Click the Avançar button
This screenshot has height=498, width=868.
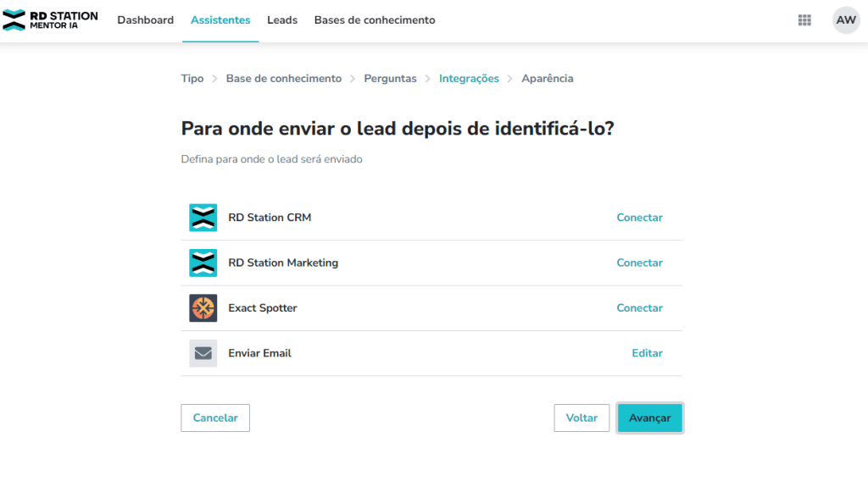point(650,418)
